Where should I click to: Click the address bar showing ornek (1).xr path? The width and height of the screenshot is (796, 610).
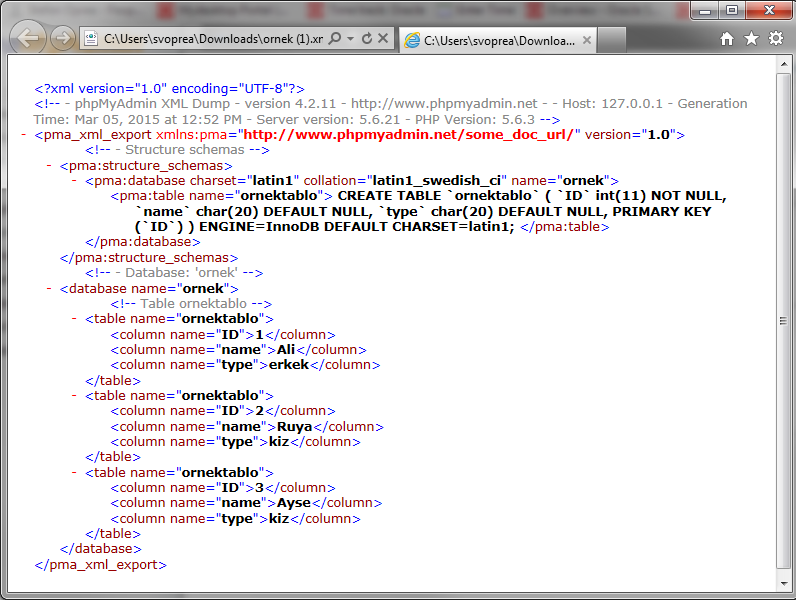[213, 39]
